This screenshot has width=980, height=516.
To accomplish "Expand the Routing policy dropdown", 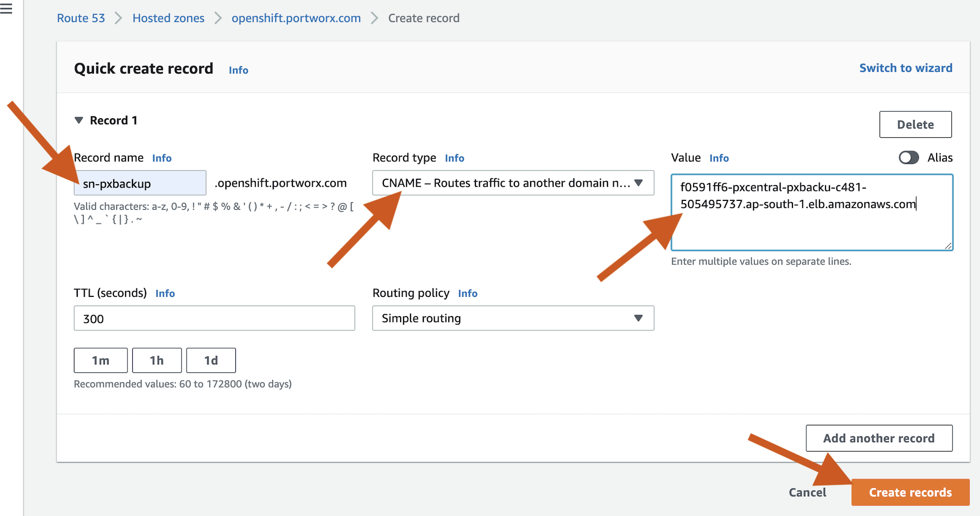I will point(512,319).
